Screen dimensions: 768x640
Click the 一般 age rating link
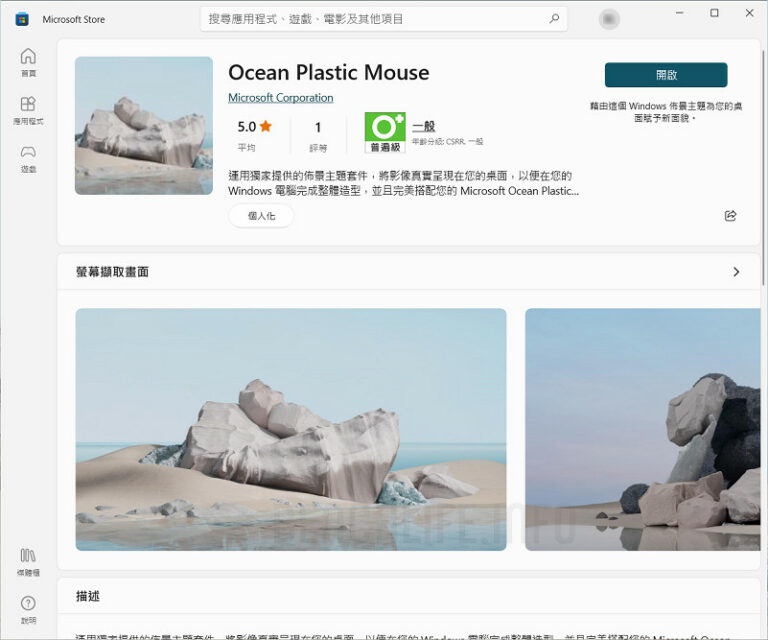click(423, 126)
